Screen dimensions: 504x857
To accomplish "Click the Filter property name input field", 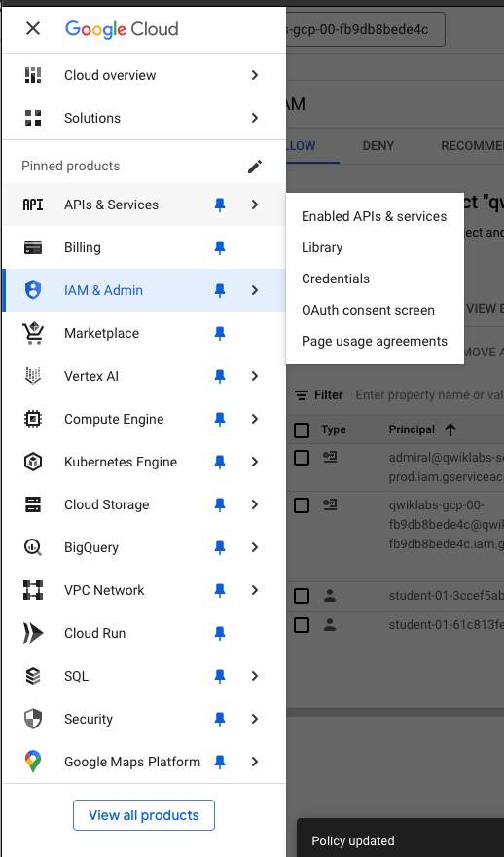I will 429,395.
